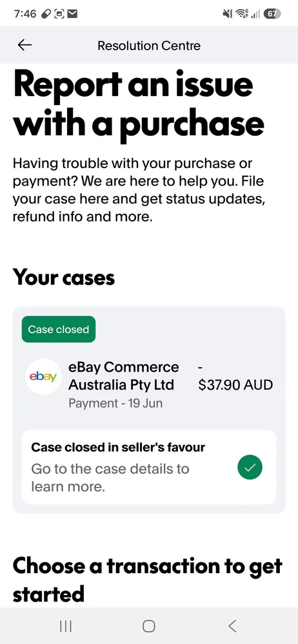Image resolution: width=298 pixels, height=644 pixels.
Task: Tap the Resolution Centre title
Action: (x=149, y=45)
